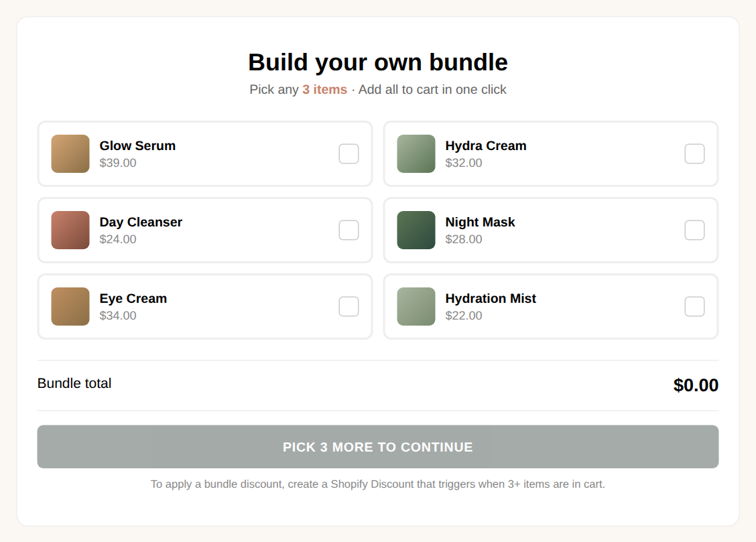
Task: Click the Day Cleanser product thumbnail
Action: pos(70,230)
